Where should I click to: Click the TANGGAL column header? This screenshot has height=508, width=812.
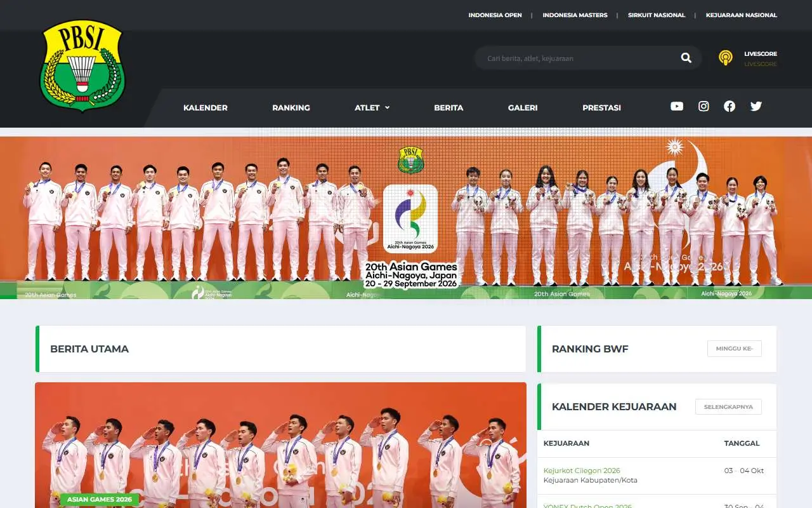click(x=742, y=443)
